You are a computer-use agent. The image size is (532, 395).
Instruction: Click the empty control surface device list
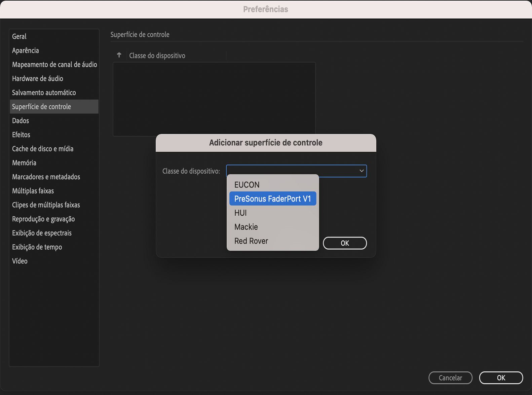pyautogui.click(x=214, y=99)
